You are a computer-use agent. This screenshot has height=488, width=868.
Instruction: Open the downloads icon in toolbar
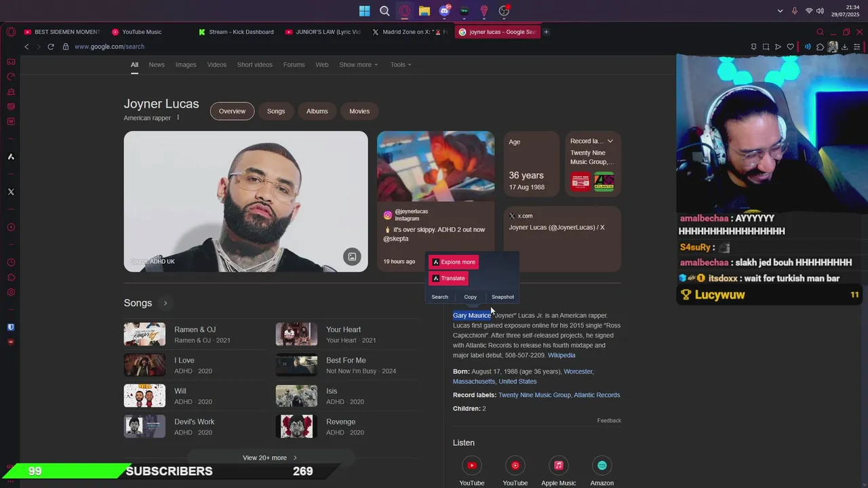click(844, 47)
